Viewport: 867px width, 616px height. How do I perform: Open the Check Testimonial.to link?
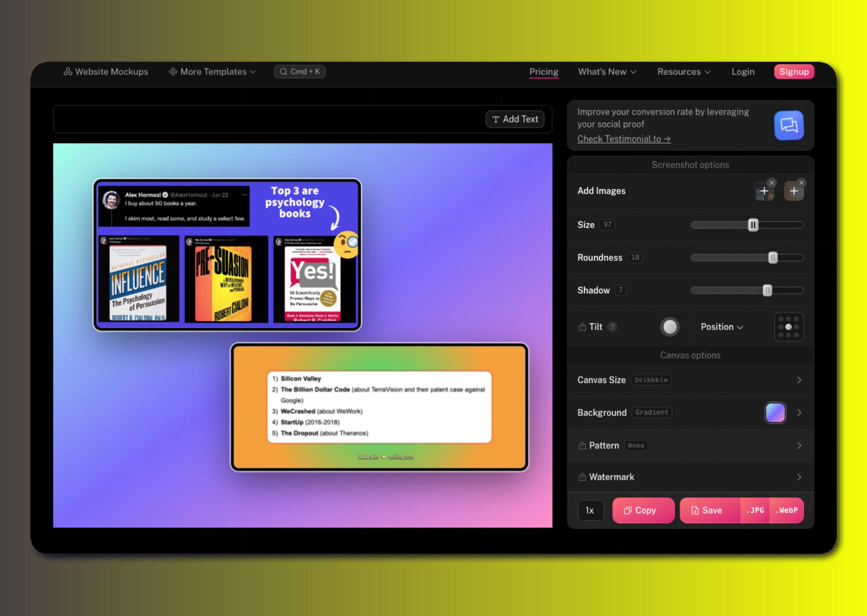coord(624,139)
